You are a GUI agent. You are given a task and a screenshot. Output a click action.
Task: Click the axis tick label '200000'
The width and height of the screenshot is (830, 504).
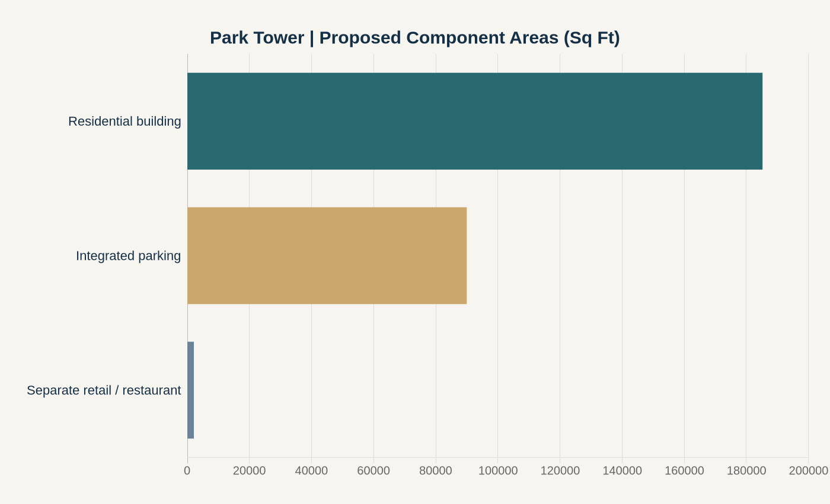808,471
